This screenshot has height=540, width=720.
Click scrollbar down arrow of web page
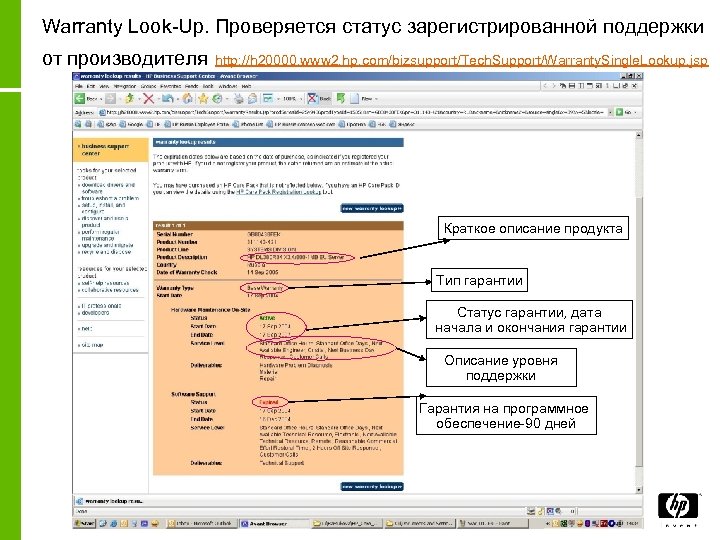click(x=638, y=490)
